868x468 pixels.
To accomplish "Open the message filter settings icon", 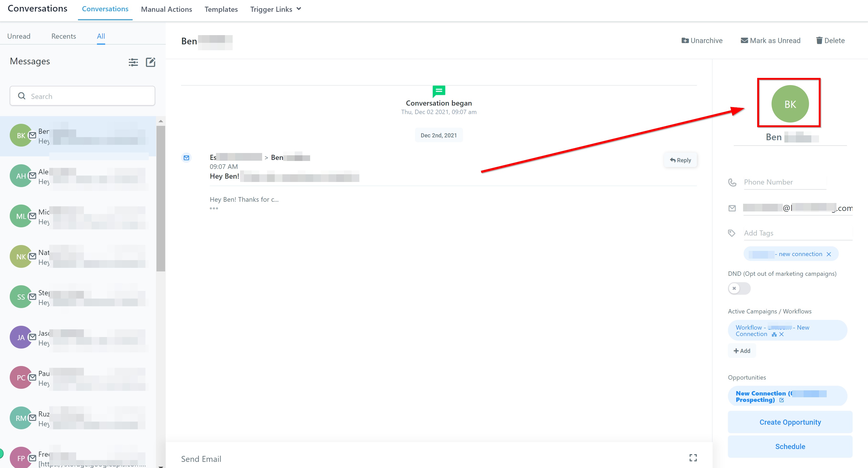I will click(x=133, y=62).
